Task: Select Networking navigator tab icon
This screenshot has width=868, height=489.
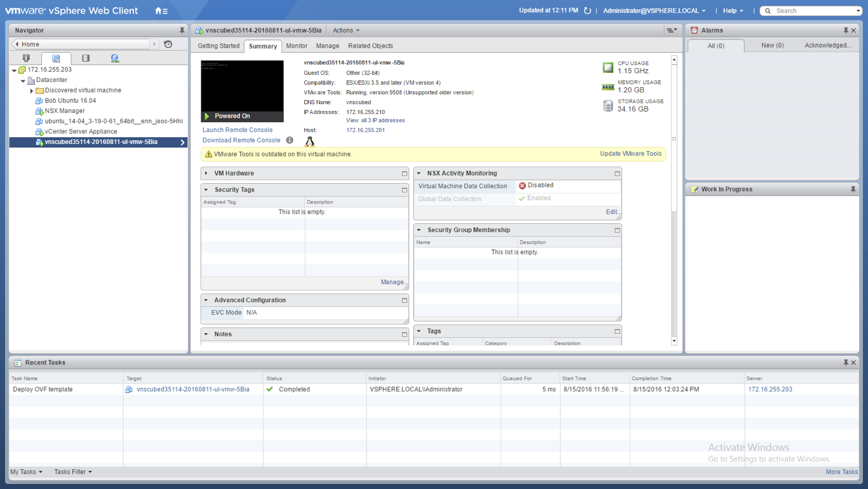Action: coord(115,58)
